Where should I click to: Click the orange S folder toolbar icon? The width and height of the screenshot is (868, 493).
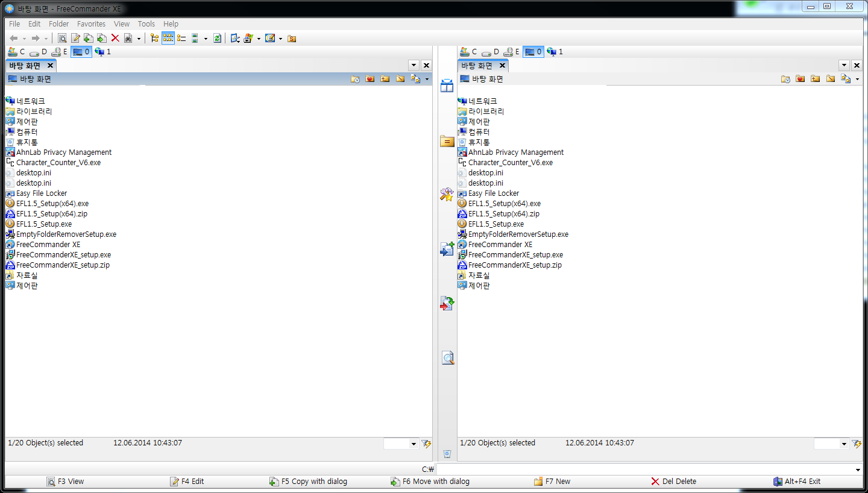coord(292,39)
